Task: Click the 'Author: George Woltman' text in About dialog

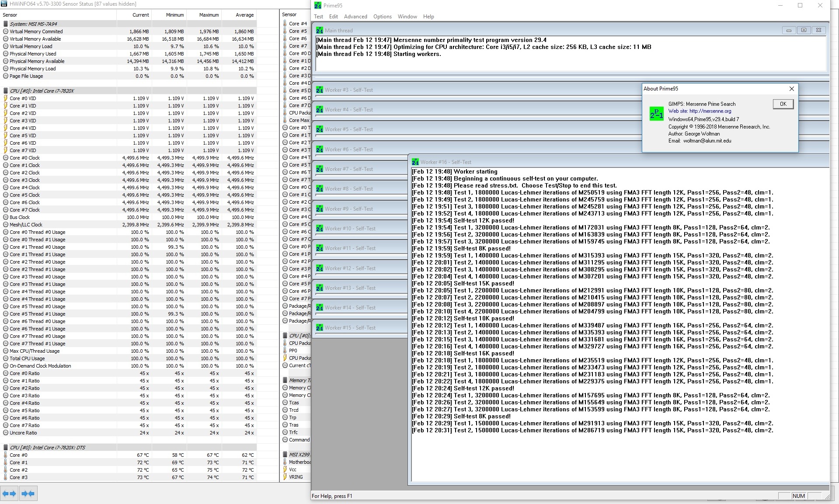Action: (x=694, y=134)
